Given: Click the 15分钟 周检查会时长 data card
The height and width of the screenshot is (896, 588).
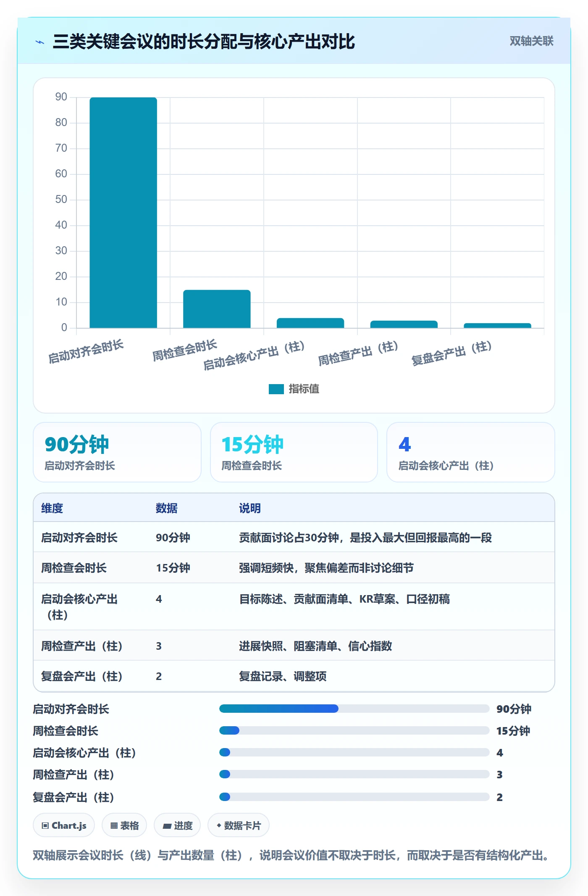Looking at the screenshot, I should (x=294, y=452).
